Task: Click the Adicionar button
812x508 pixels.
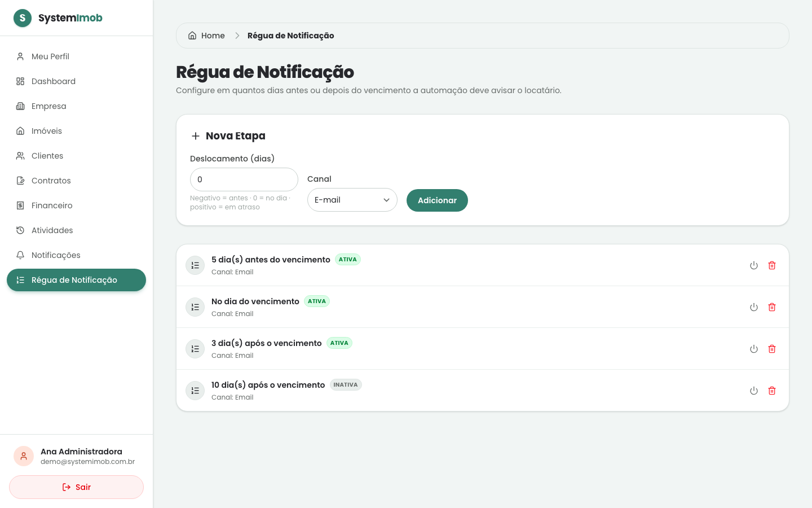Action: tap(437, 200)
